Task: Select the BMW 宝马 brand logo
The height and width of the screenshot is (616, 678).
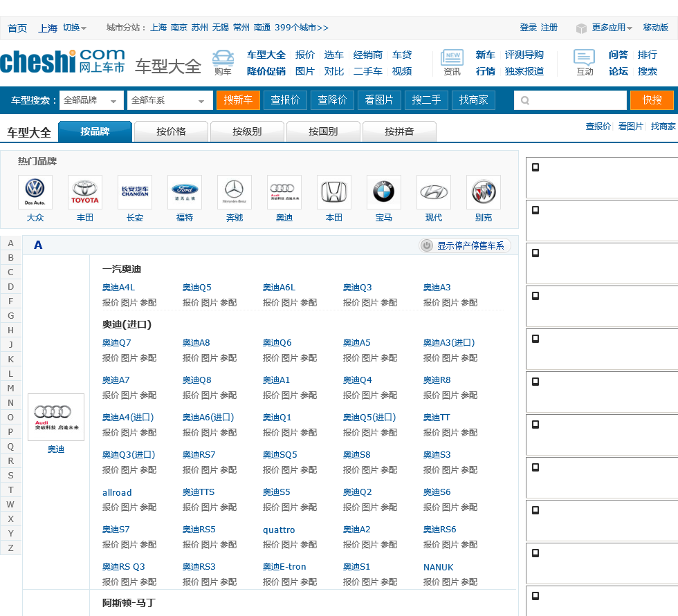Action: point(383,192)
